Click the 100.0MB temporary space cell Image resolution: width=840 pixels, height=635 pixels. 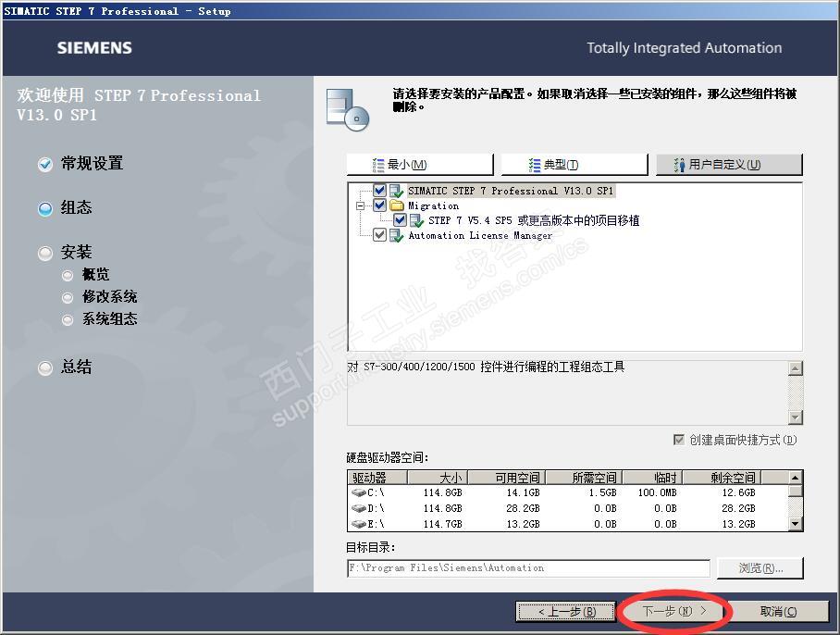(657, 492)
